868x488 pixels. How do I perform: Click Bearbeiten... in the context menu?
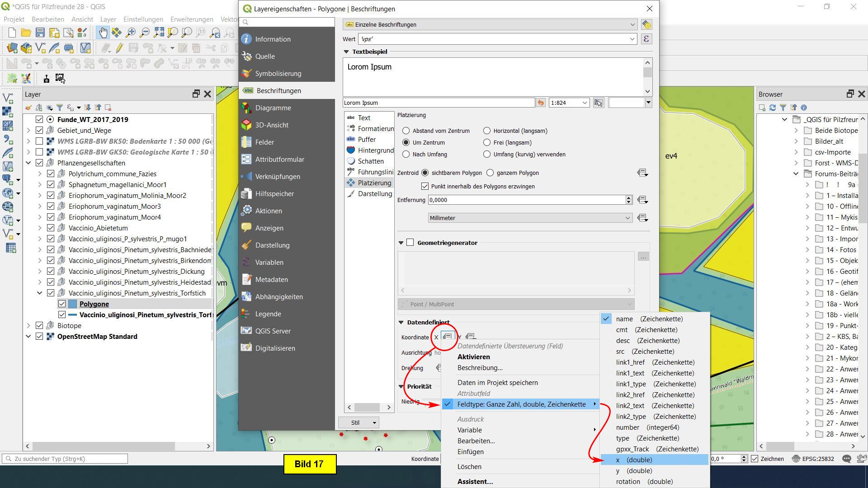click(476, 441)
